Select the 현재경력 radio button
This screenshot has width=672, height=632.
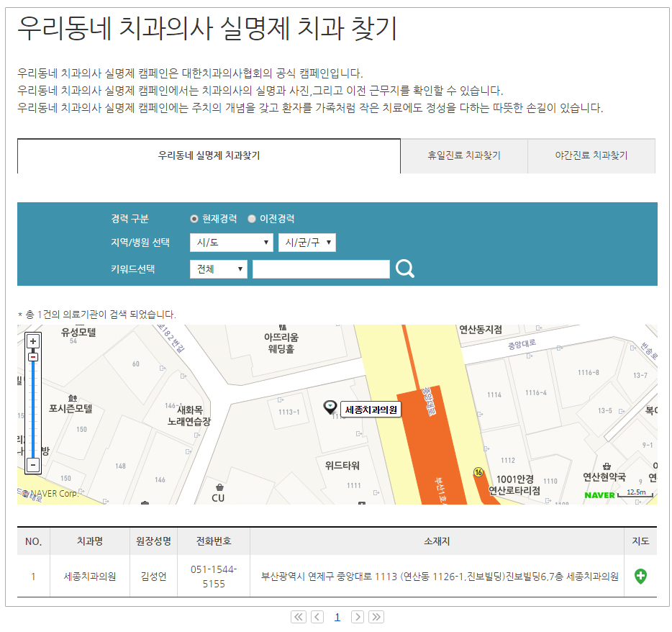(194, 219)
